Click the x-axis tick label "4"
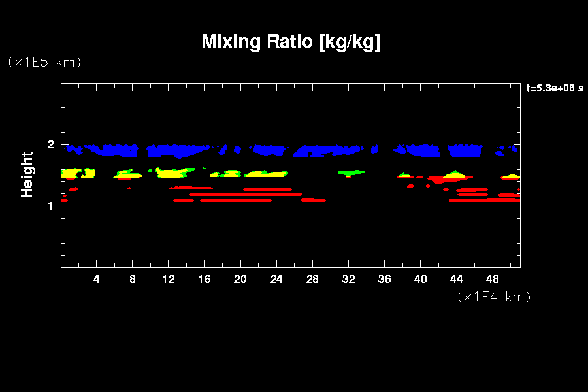 tap(97, 280)
